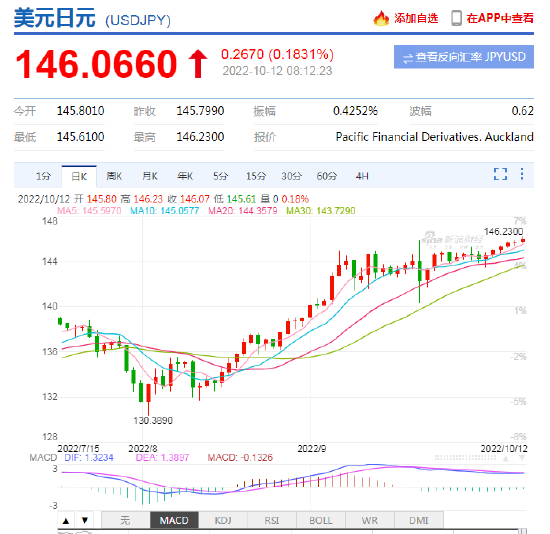Click the 最高 value 146.2300 in table
Screen dimensions: 550x534
200,137
